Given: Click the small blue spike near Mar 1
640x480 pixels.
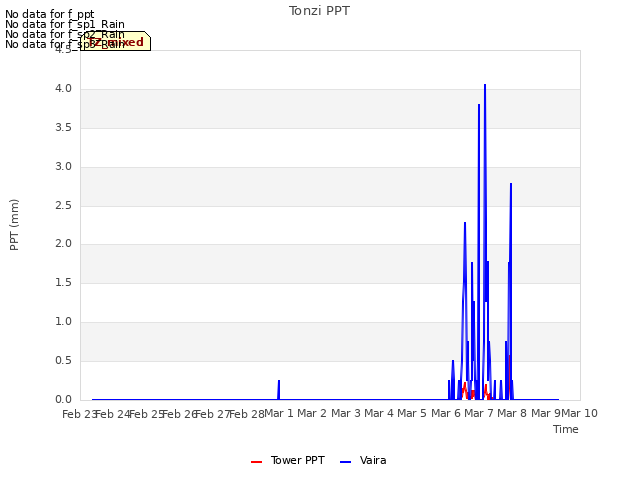Looking at the screenshot, I should tap(279, 390).
